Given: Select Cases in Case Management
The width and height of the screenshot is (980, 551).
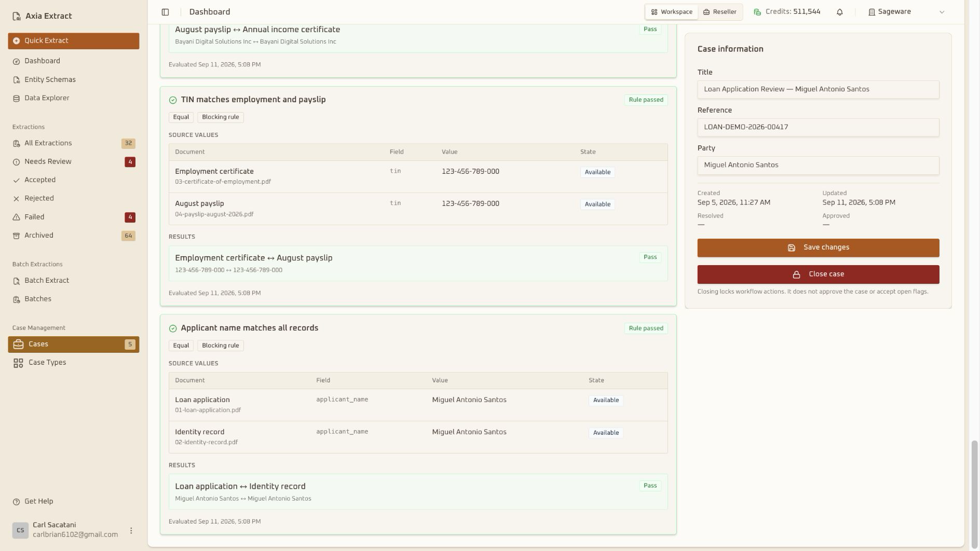Looking at the screenshot, I should 73,345.
